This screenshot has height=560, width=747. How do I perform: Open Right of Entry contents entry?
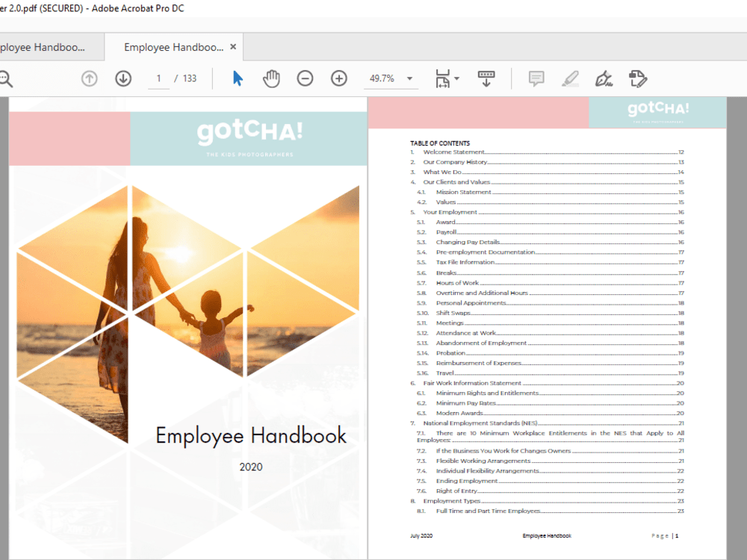click(551, 491)
